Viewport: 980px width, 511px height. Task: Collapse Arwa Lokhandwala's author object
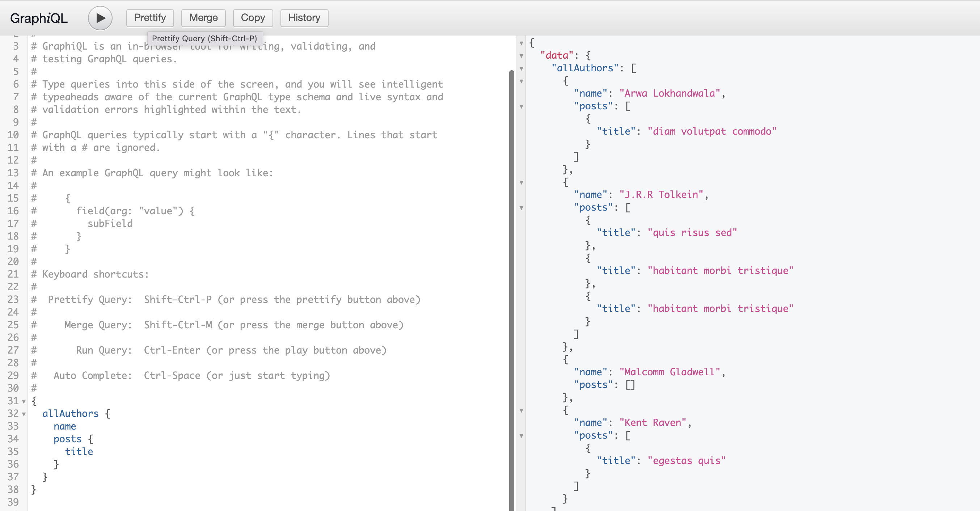521,81
